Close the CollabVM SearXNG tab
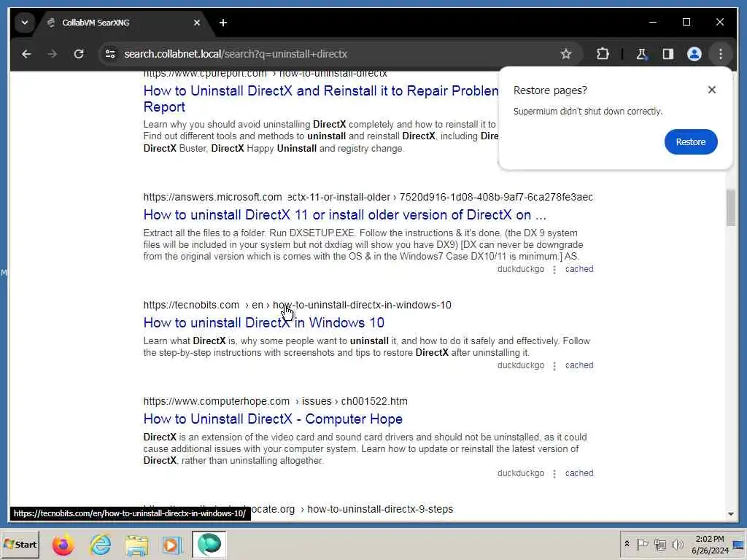The image size is (747, 560). [x=197, y=23]
